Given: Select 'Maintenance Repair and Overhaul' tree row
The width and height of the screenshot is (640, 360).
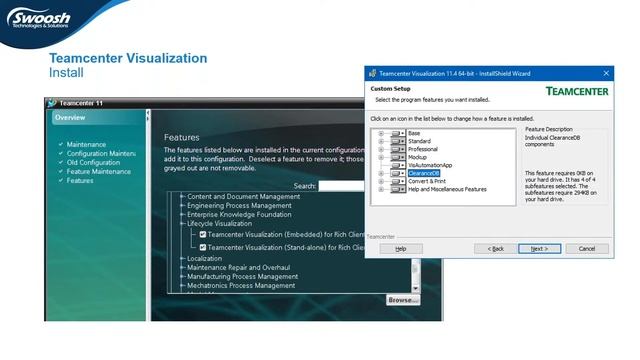Looking at the screenshot, I should pos(239,268).
